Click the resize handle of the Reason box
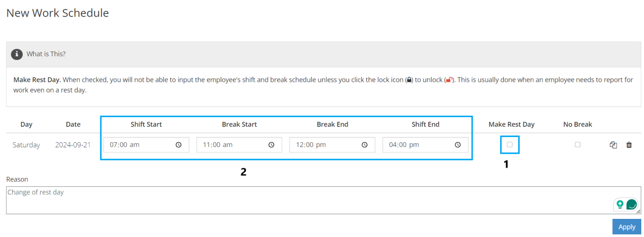Image resolution: width=644 pixels, height=237 pixels. click(638, 211)
